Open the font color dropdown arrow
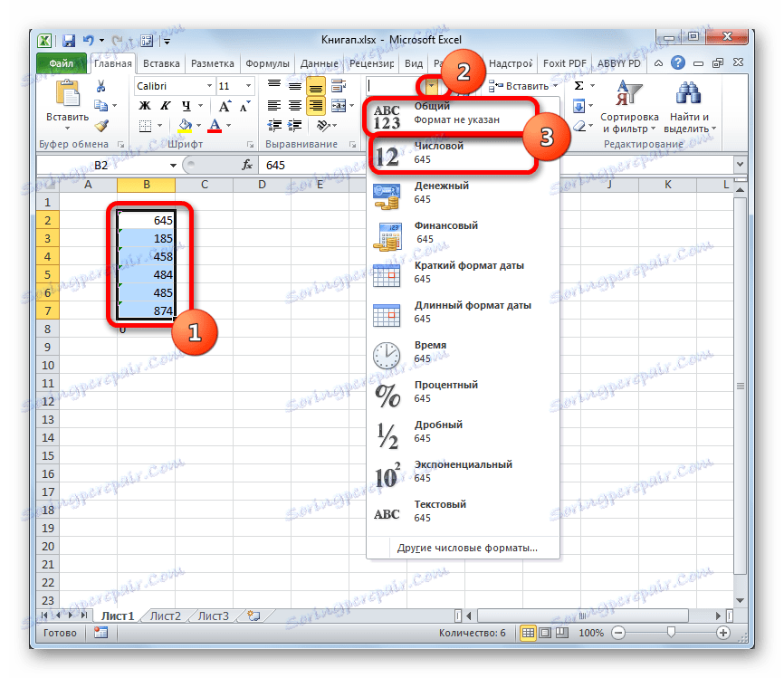 pos(228,126)
